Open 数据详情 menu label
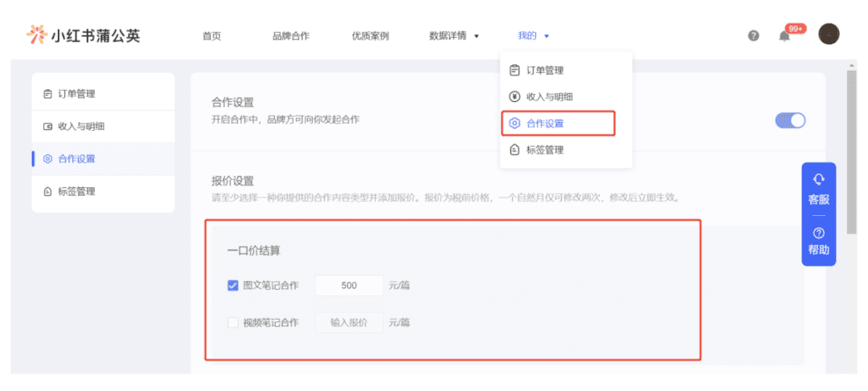Image resolution: width=868 pixels, height=391 pixels. click(448, 36)
